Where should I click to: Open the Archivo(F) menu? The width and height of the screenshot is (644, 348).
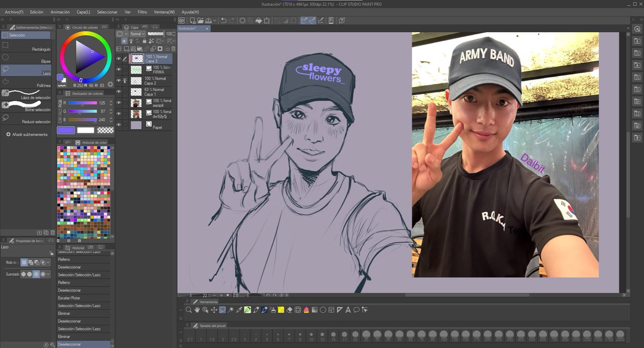coord(14,12)
